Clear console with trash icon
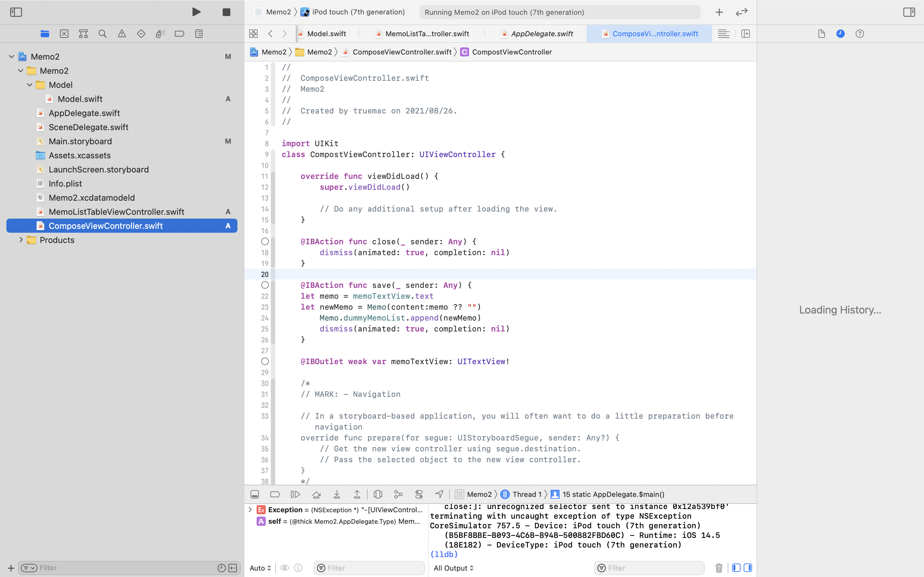The image size is (924, 577). [719, 568]
